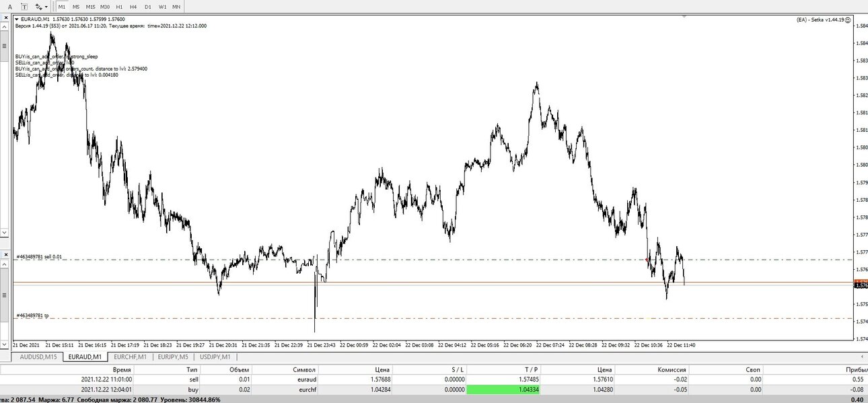The height and width of the screenshot is (403, 868).
Task: Switch chart to H1 timeframe
Action: coord(119,6)
